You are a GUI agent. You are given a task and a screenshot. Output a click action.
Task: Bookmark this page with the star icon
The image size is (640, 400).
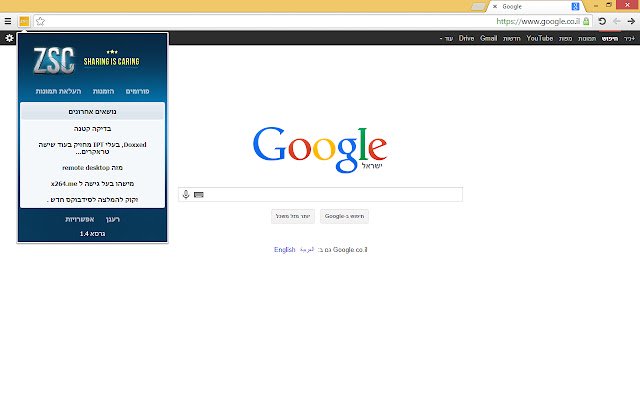40,21
